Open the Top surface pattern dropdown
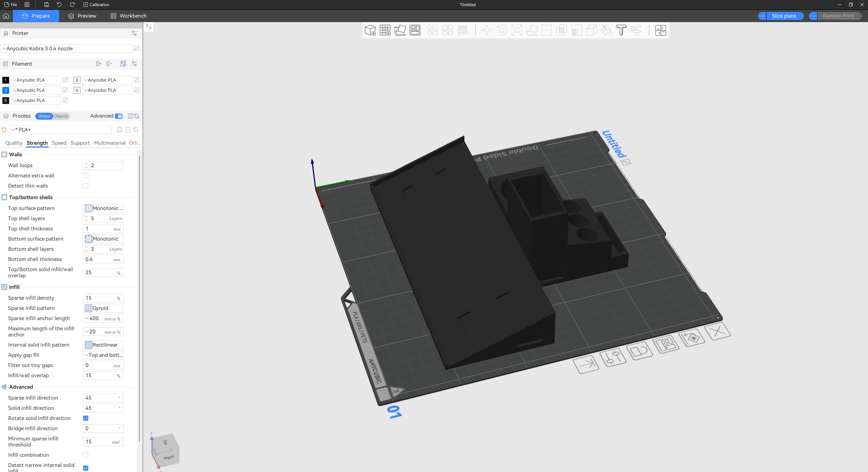Screen dimensions: 868x472 tap(103, 208)
